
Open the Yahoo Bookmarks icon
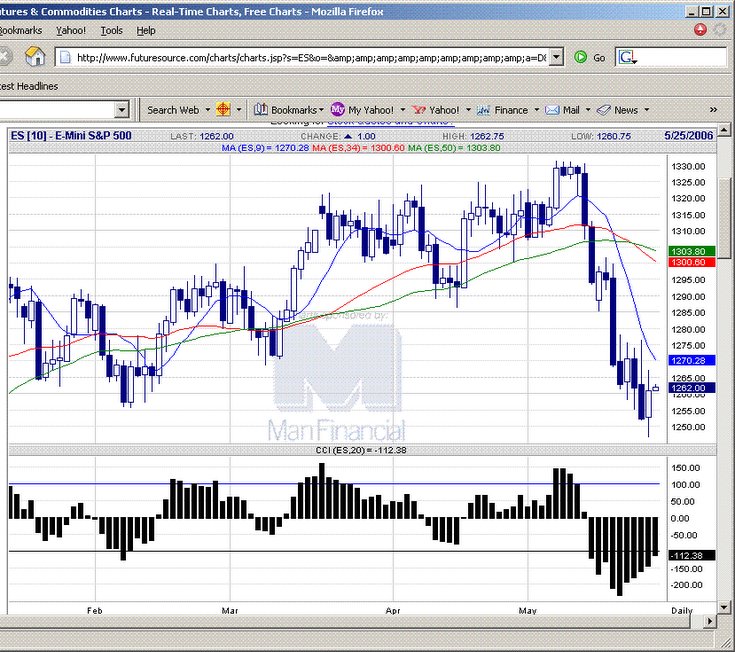[x=261, y=110]
